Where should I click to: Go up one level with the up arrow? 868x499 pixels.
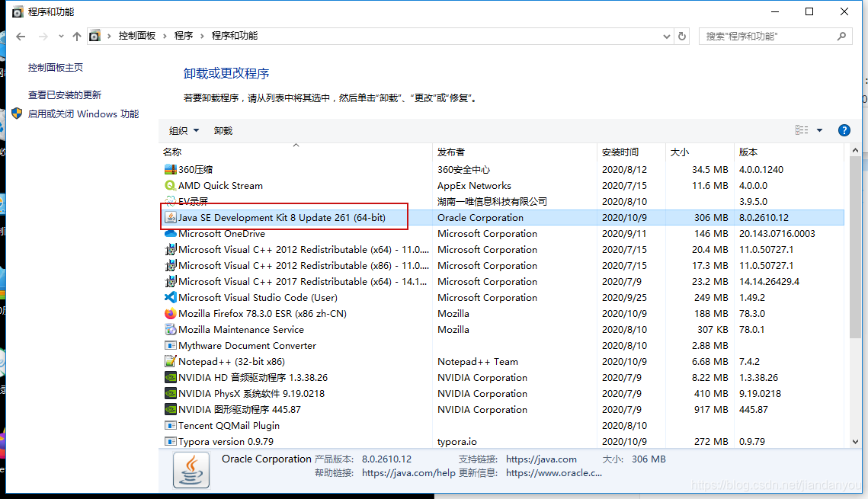point(77,37)
